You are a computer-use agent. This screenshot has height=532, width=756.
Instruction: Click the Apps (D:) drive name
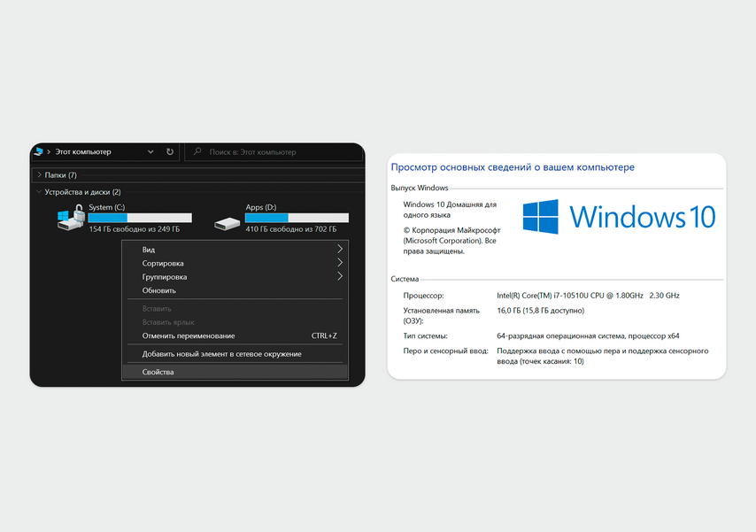click(261, 207)
